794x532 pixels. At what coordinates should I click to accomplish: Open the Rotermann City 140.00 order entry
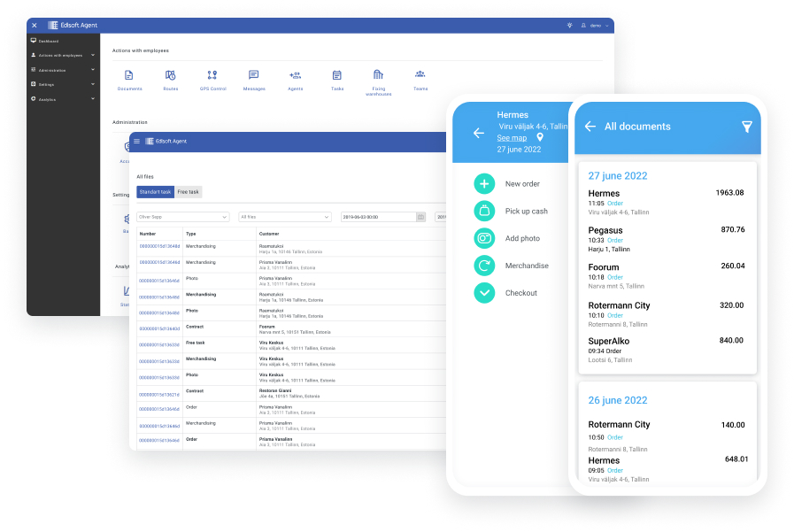[x=667, y=436]
